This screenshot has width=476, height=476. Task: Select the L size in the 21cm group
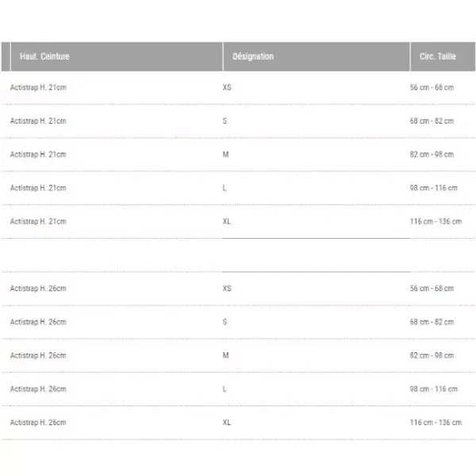click(x=225, y=188)
